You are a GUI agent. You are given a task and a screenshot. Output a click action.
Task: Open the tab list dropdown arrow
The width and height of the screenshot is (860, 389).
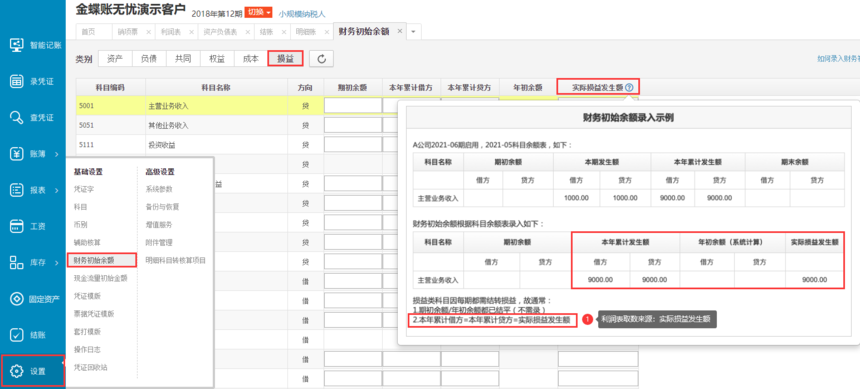[414, 32]
